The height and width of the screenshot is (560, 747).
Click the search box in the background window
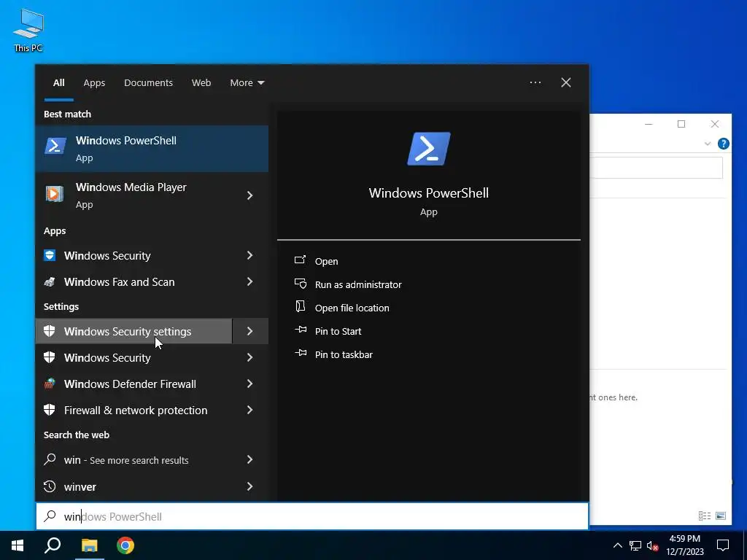click(657, 168)
